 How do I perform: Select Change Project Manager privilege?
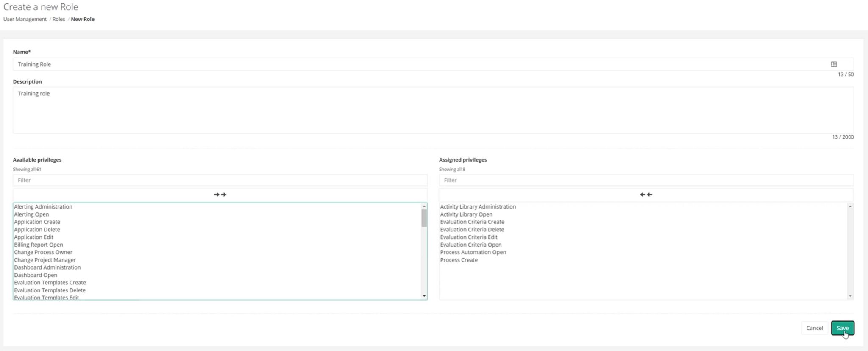[x=45, y=260]
